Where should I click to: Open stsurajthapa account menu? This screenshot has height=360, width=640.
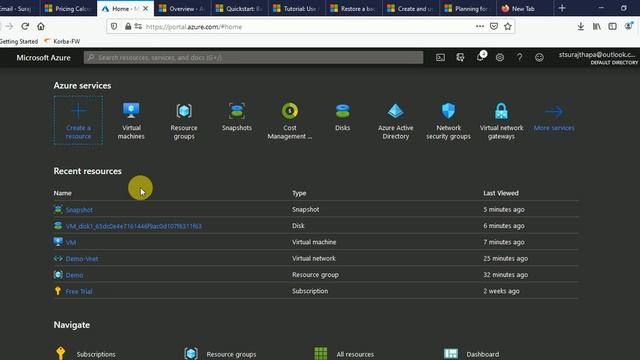(598, 58)
